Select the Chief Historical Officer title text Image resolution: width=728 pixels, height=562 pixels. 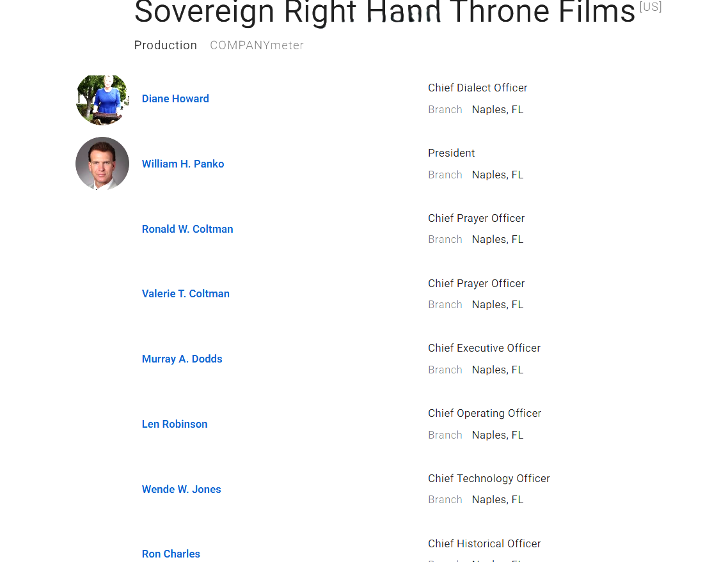(x=484, y=543)
